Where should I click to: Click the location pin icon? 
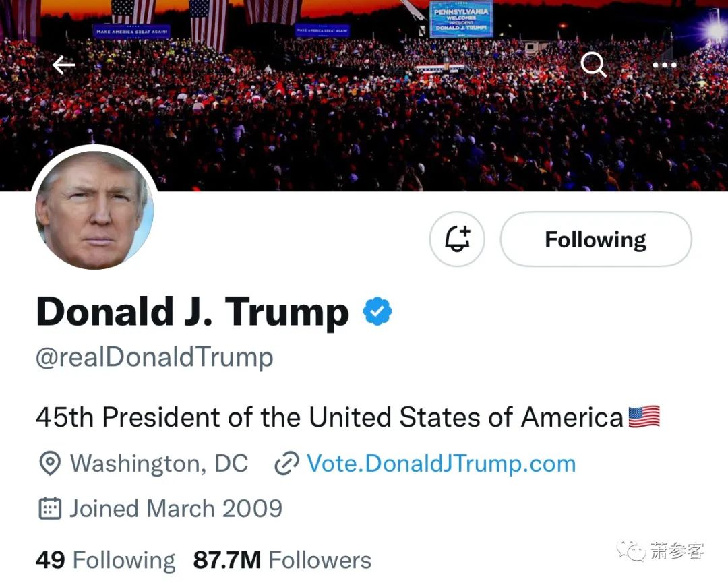coord(50,463)
